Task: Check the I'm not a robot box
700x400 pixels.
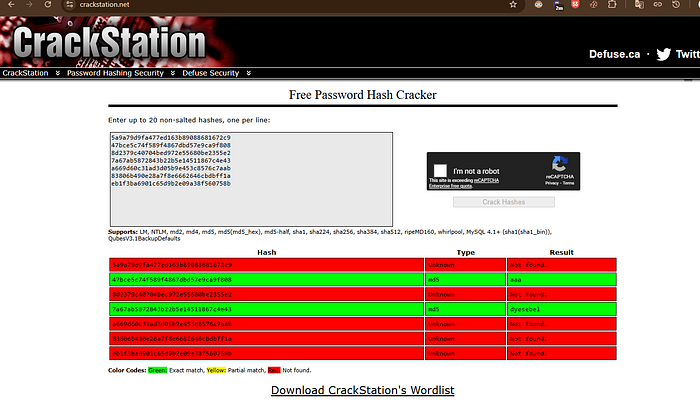Action: 440,171
